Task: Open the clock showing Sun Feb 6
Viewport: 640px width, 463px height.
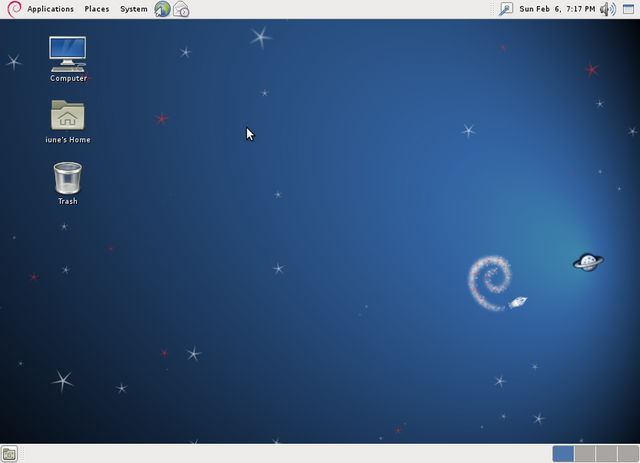Action: 557,9
